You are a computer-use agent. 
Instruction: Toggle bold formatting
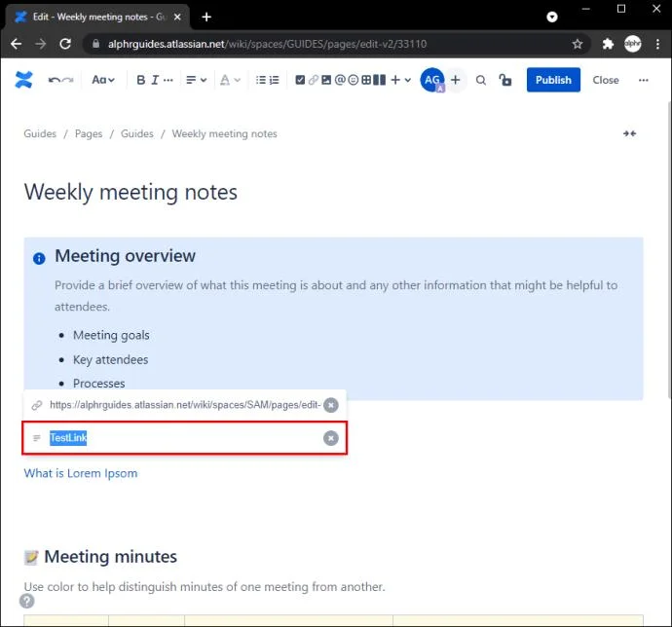[140, 80]
